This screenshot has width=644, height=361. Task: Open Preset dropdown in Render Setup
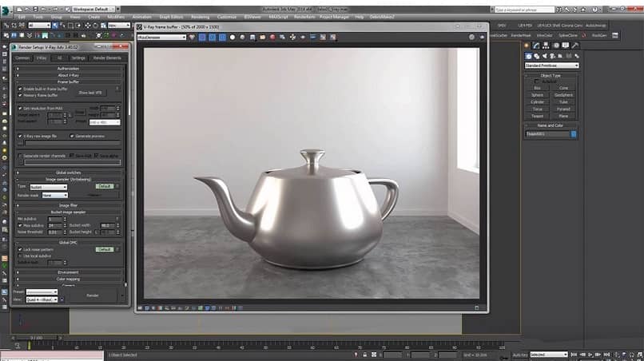42,292
